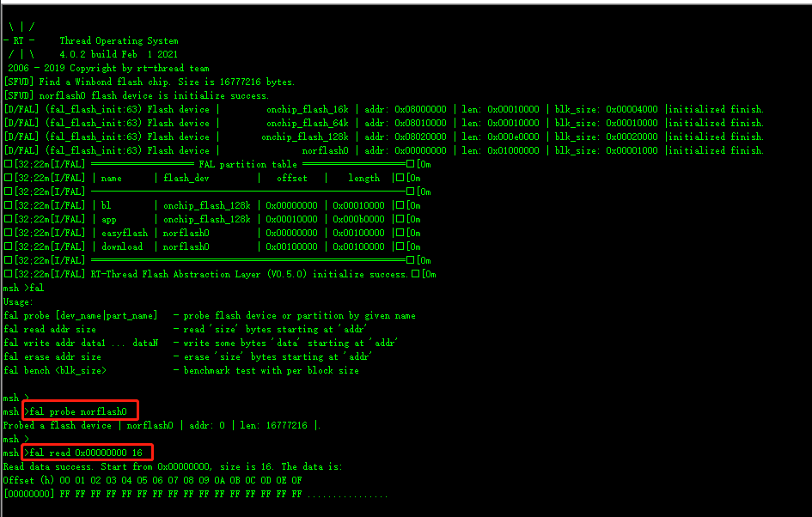Click the 'easyflash' partition row
812x517 pixels.
click(125, 233)
